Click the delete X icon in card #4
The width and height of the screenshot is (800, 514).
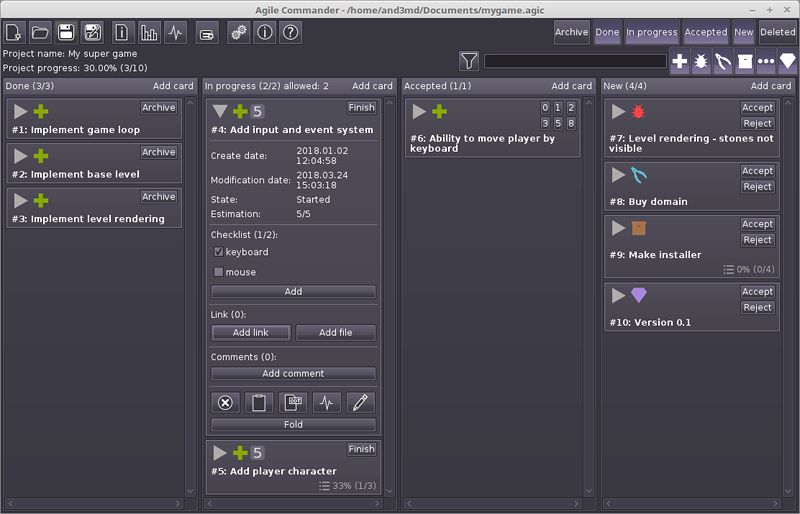pos(225,403)
